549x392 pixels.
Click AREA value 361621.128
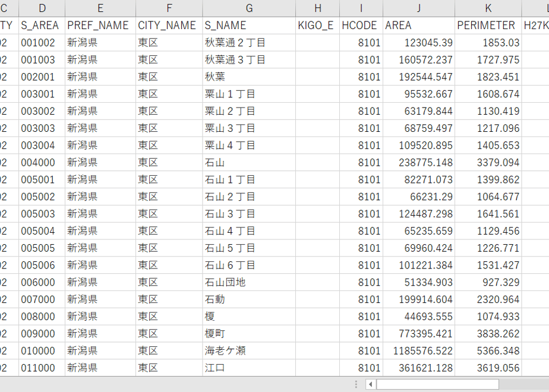click(419, 368)
